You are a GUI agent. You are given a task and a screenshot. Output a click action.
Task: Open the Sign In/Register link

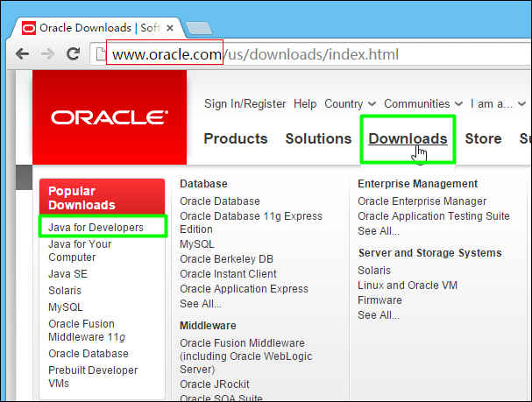tap(245, 103)
